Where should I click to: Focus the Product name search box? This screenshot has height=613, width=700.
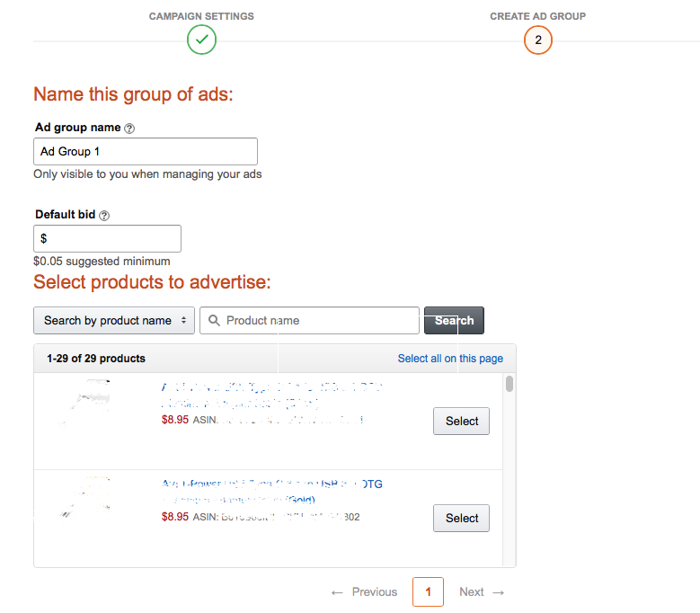coord(309,320)
